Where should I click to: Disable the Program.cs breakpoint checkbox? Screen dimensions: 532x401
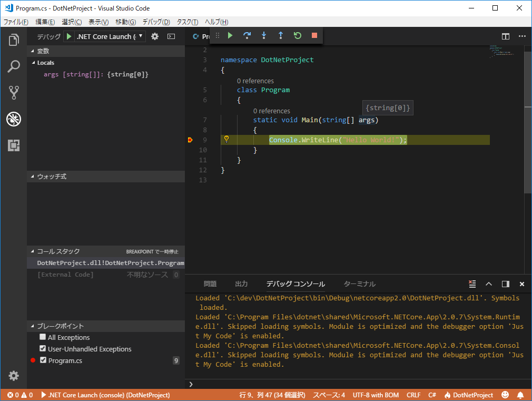[x=42, y=360]
